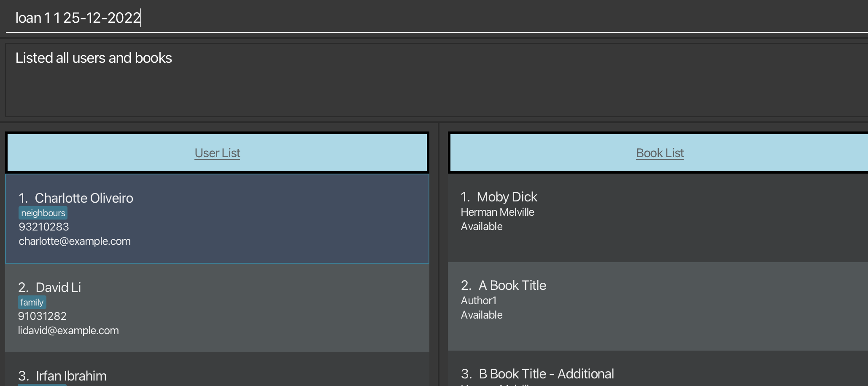Click email charlotte@example.com
868x386 pixels.
[x=75, y=241]
